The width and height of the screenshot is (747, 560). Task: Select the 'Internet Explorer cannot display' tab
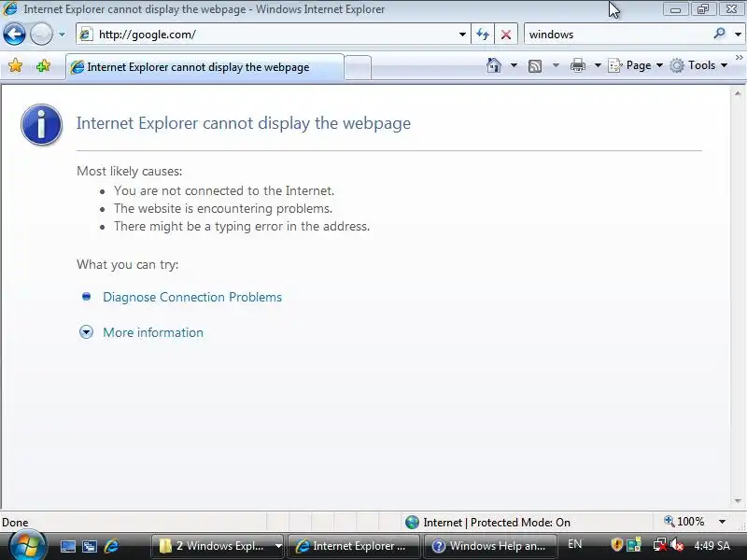click(204, 67)
